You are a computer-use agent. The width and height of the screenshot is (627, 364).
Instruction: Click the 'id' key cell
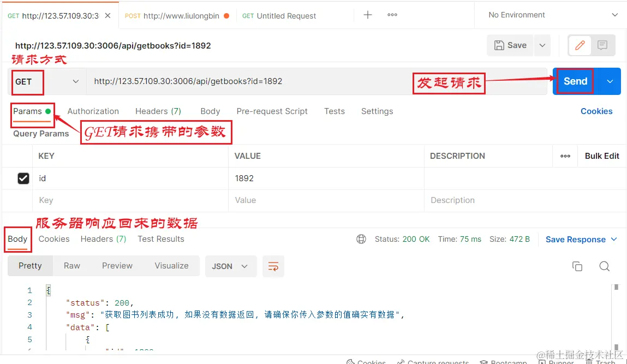point(130,178)
